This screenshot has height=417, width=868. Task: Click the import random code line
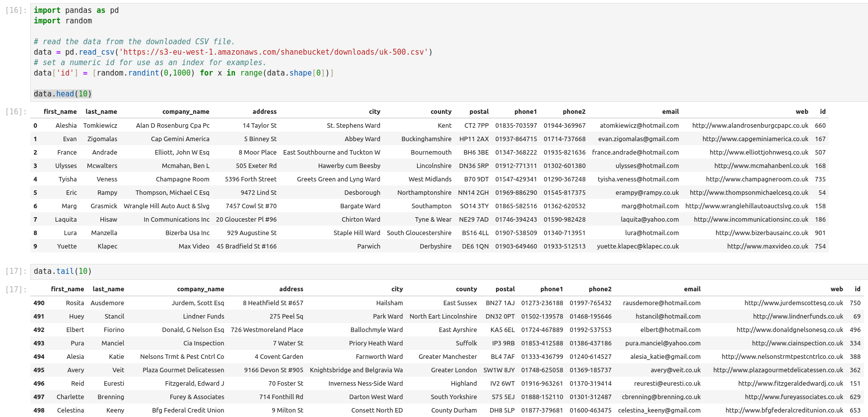63,21
